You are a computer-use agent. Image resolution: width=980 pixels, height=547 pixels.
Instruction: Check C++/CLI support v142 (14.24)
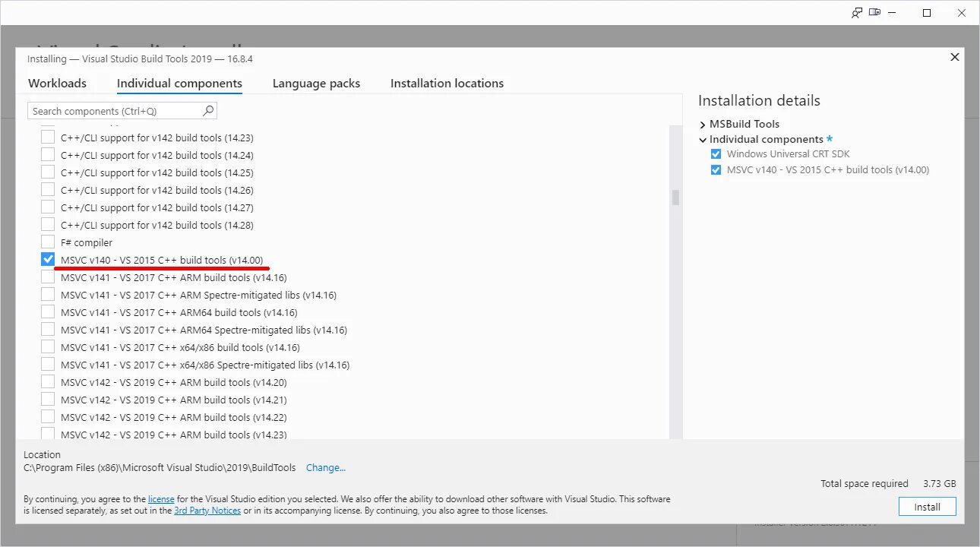coord(48,155)
